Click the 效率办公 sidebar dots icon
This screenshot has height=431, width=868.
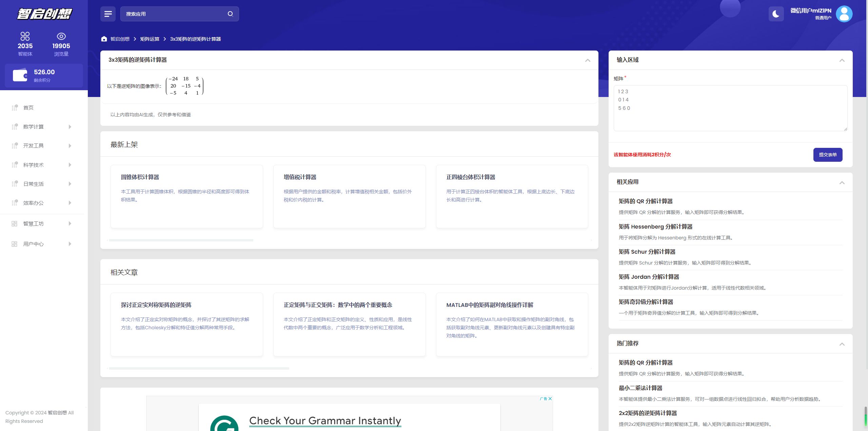tap(15, 203)
